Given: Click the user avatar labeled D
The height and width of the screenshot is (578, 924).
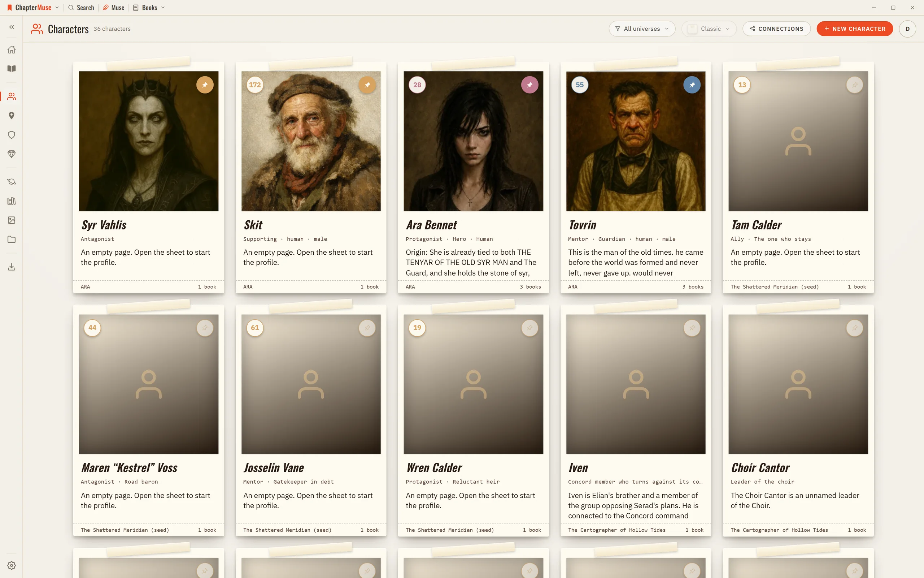Looking at the screenshot, I should [907, 29].
